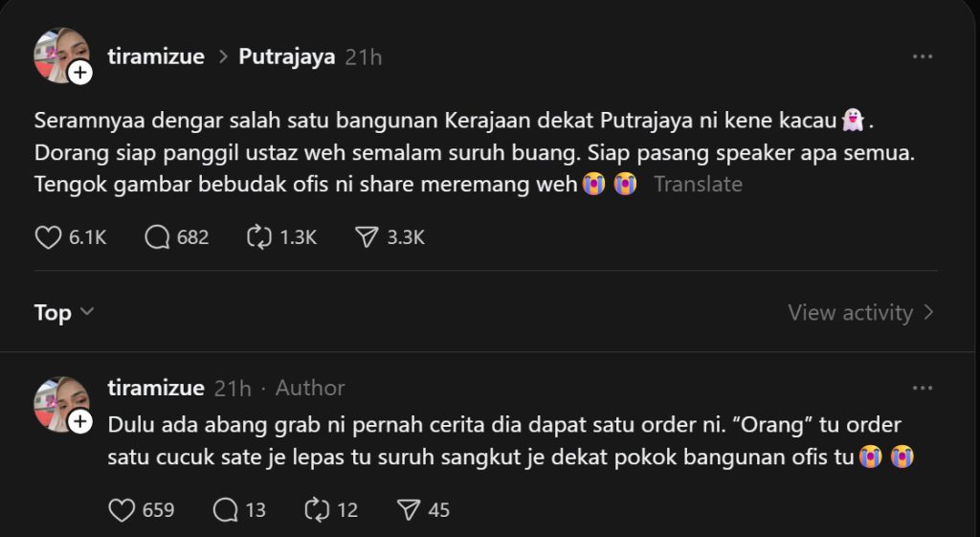Open the Putrajaya topic tag

coord(286,56)
